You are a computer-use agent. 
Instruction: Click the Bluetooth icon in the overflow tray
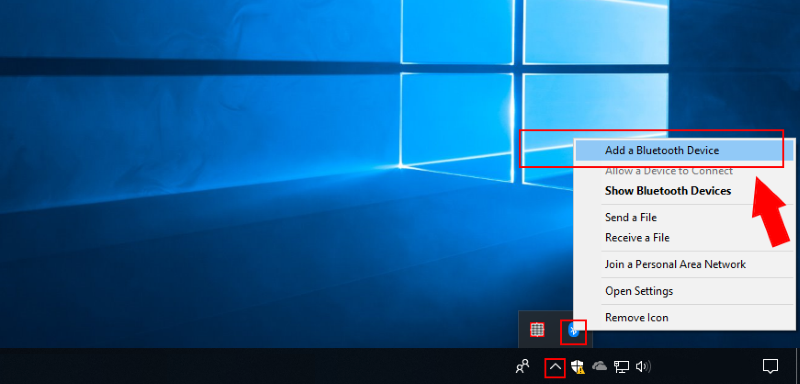tap(573, 330)
